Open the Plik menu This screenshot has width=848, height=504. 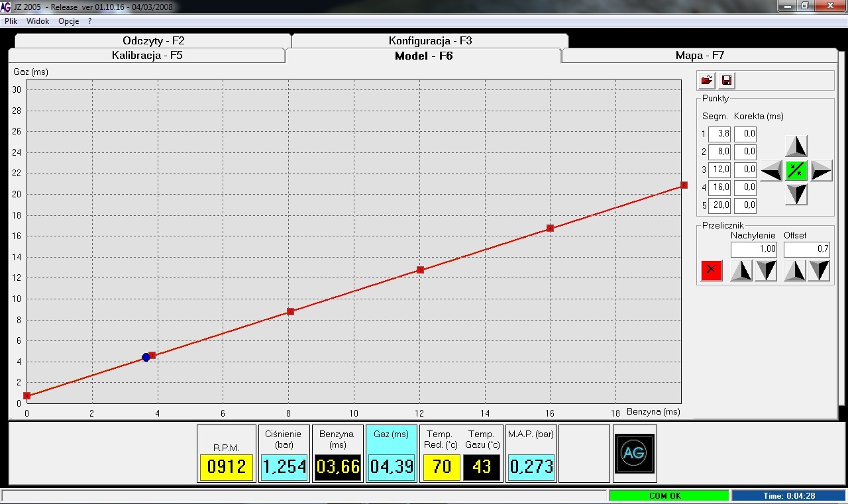point(11,21)
